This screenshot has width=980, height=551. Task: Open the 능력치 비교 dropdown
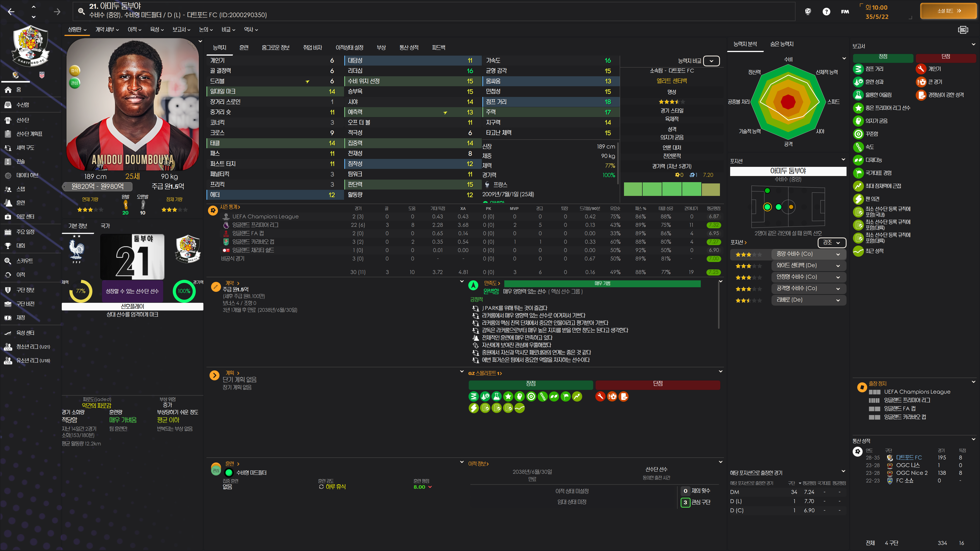711,61
